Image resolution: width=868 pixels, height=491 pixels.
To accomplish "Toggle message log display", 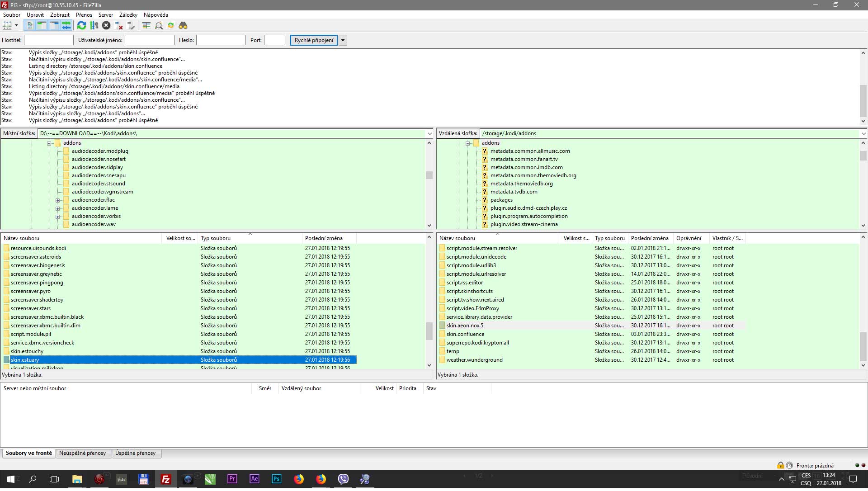I will pyautogui.click(x=30, y=26).
